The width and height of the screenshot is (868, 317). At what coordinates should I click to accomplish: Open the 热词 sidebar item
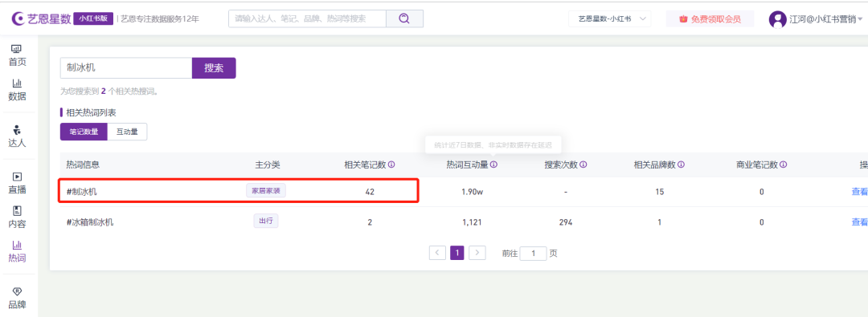pos(17,252)
